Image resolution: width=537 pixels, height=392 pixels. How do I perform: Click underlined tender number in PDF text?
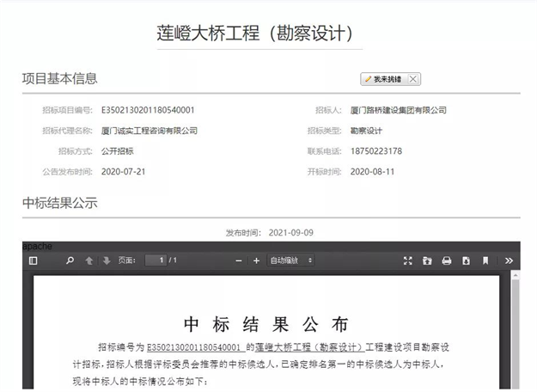click(194, 347)
